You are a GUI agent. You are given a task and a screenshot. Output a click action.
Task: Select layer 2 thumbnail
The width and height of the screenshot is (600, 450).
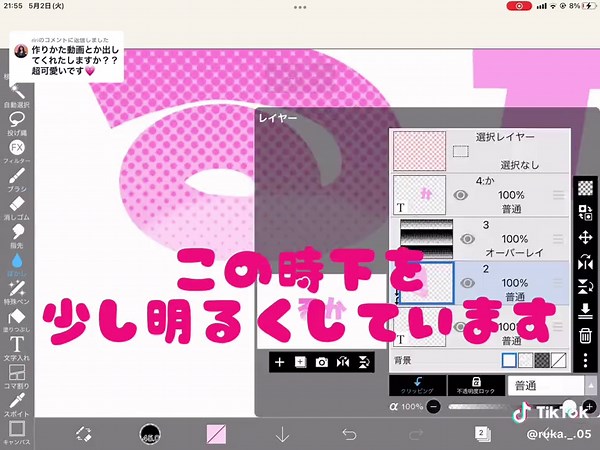pyautogui.click(x=426, y=283)
